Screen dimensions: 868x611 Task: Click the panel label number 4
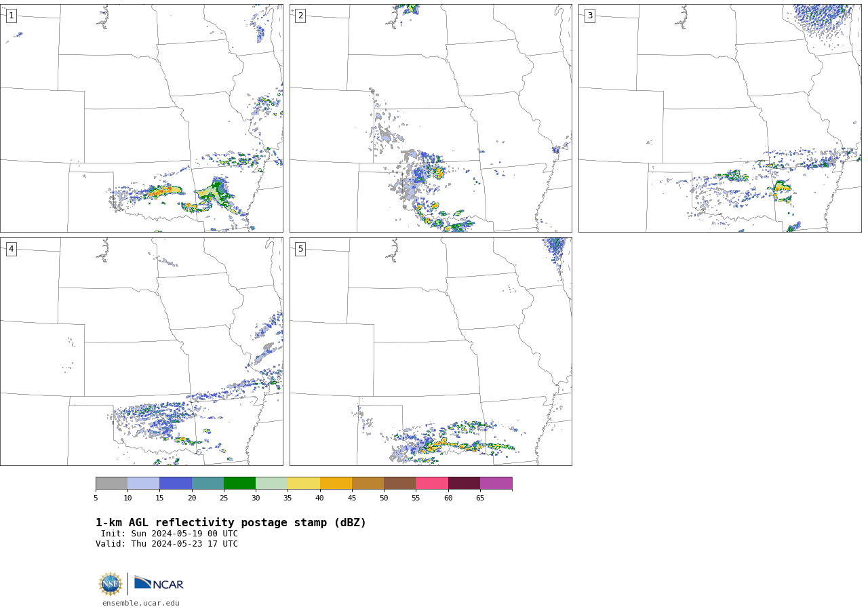[11, 249]
